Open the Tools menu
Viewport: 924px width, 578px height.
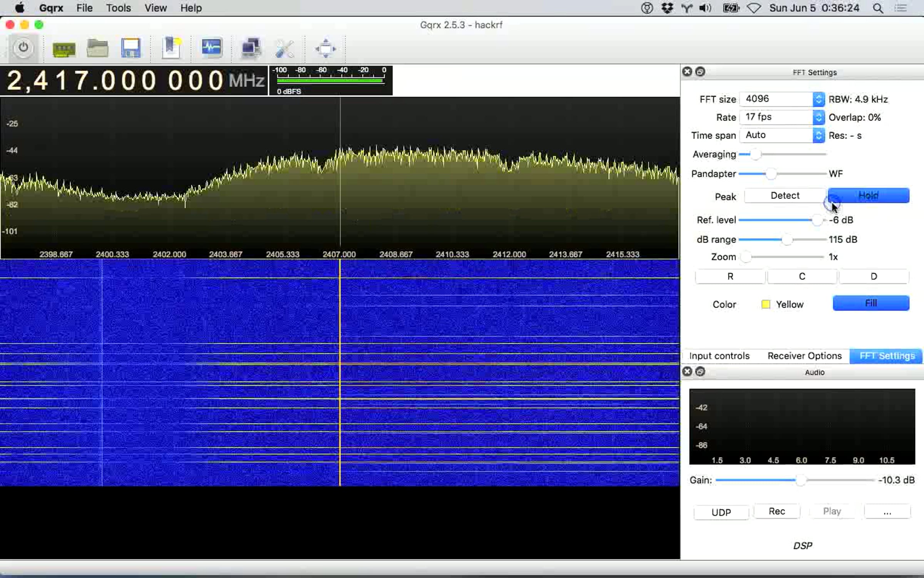tap(119, 8)
